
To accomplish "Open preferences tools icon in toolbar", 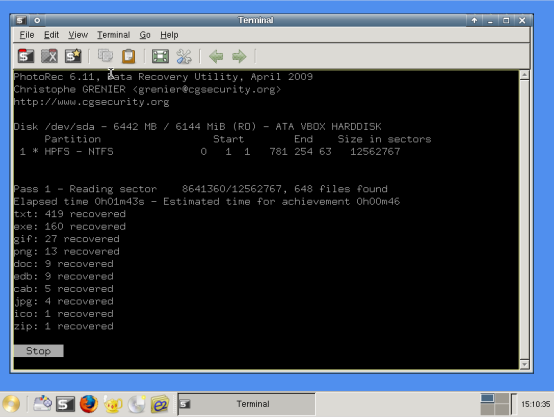I will pyautogui.click(x=184, y=56).
